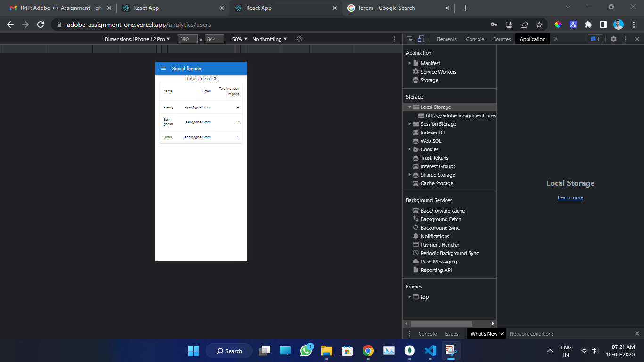Go back with browser back arrow

[10, 25]
